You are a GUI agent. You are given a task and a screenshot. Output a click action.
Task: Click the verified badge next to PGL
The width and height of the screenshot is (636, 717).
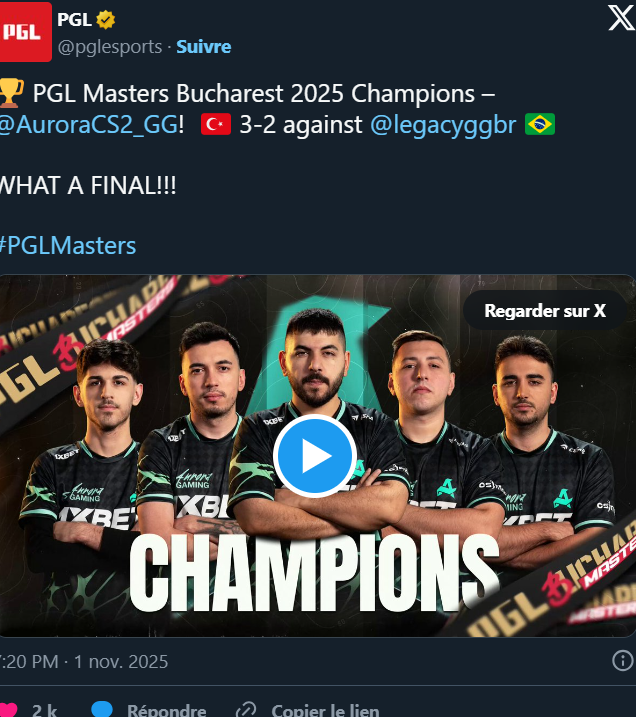click(x=106, y=20)
